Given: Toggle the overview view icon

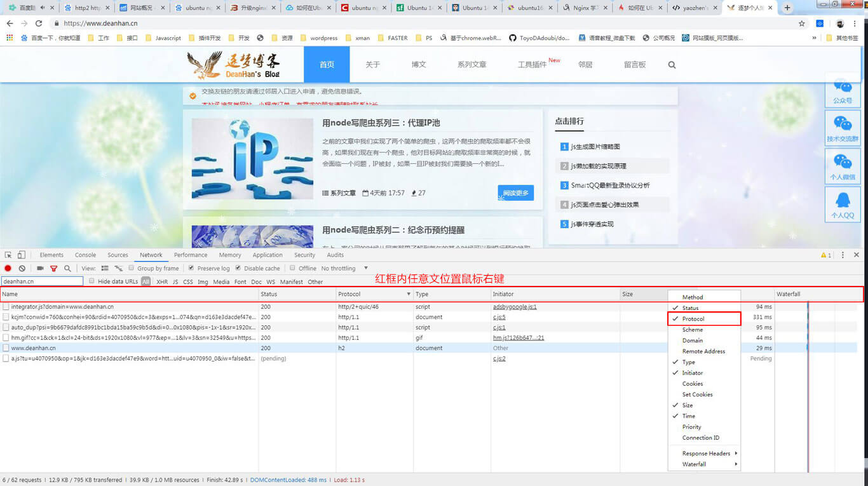Looking at the screenshot, I should click(x=118, y=268).
